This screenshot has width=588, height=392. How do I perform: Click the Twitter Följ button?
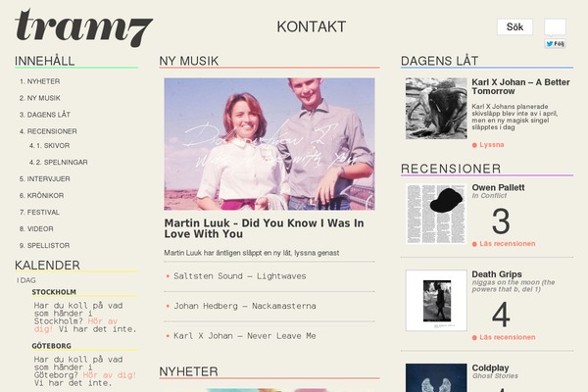coord(555,44)
